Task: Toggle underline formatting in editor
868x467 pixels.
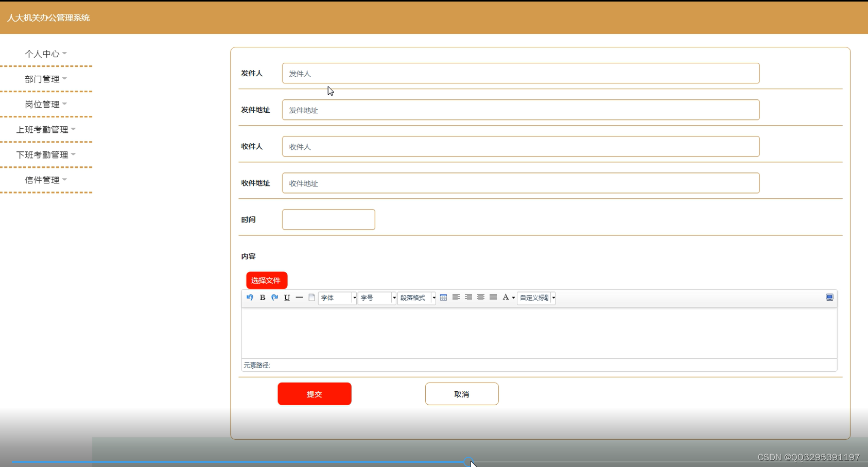Action: pyautogui.click(x=287, y=298)
